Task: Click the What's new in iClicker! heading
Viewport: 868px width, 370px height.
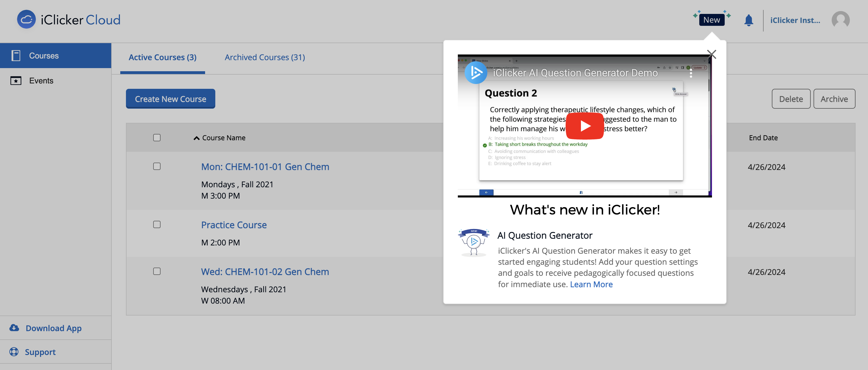Action: pyautogui.click(x=585, y=210)
